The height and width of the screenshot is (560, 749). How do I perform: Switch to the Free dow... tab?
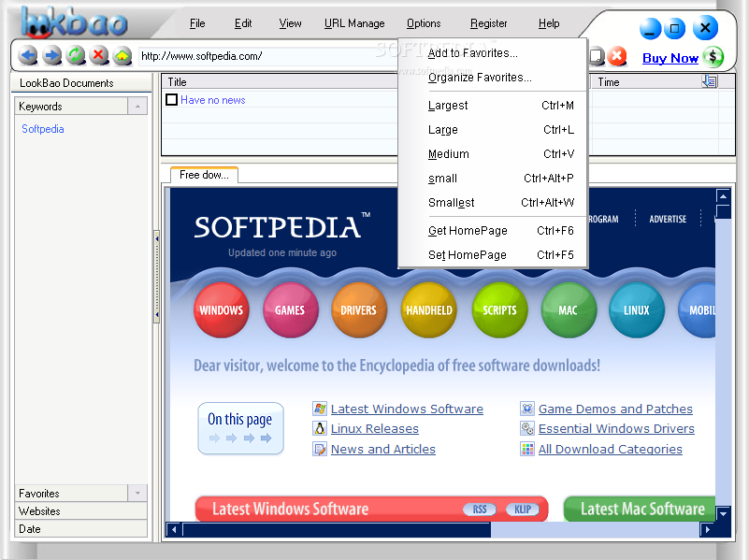[204, 175]
